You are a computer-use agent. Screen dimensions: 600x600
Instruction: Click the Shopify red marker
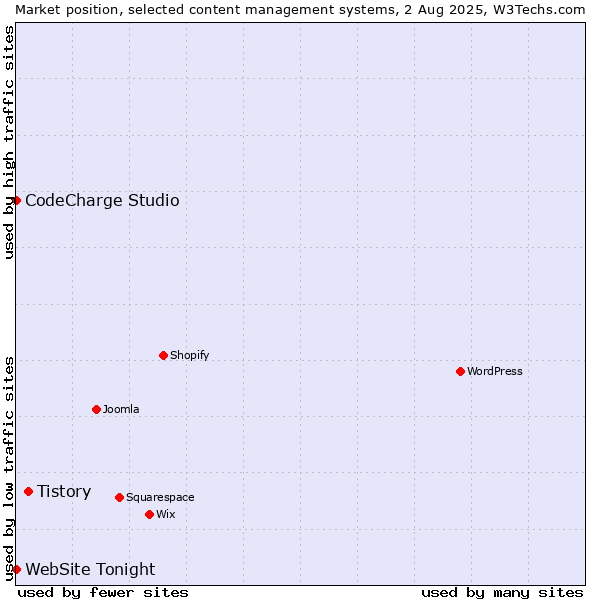click(163, 355)
